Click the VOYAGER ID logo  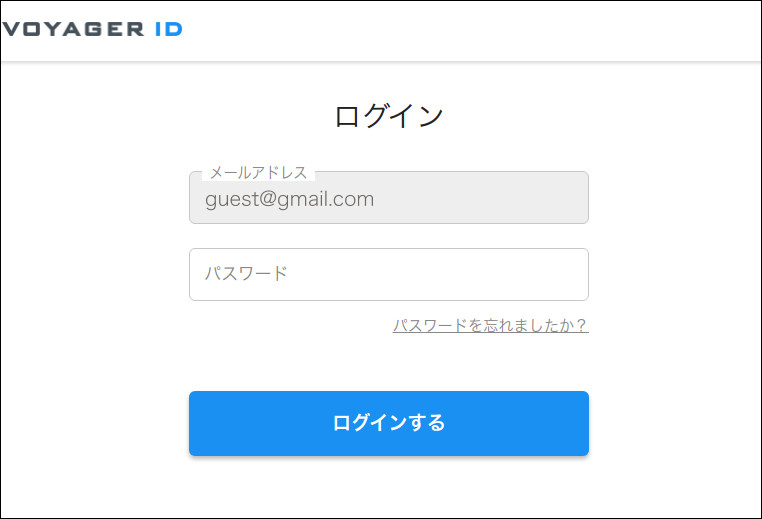[92, 29]
